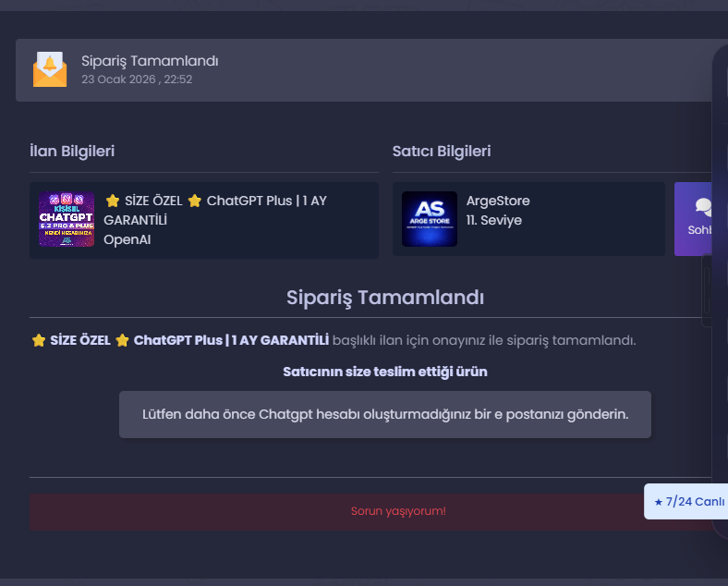Click the 23 Ocak 2026 timestamp
728x586 pixels.
point(137,79)
